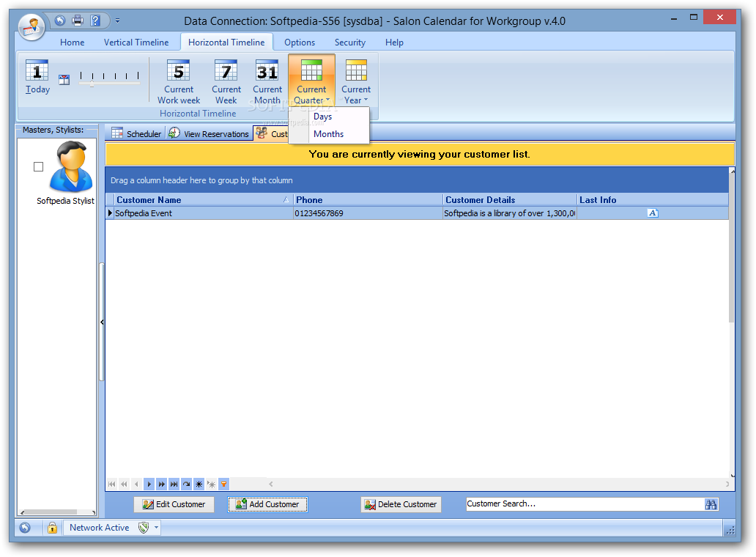Click the phone cell 01234567869

(x=368, y=213)
